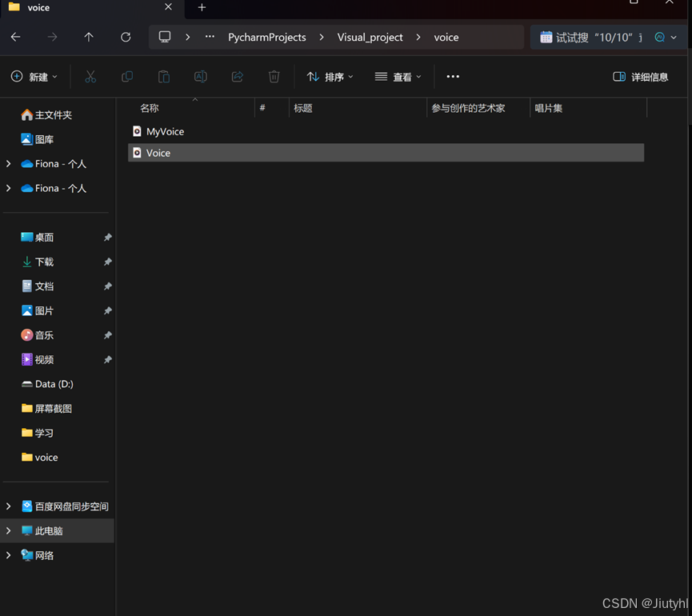Open the see-more (...) toolbar menu
This screenshot has height=616, width=692.
pyautogui.click(x=453, y=76)
